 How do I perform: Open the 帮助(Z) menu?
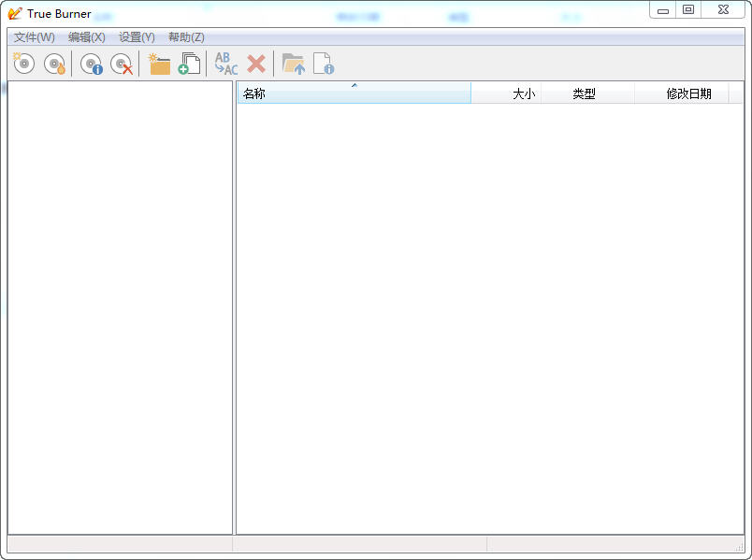[185, 37]
